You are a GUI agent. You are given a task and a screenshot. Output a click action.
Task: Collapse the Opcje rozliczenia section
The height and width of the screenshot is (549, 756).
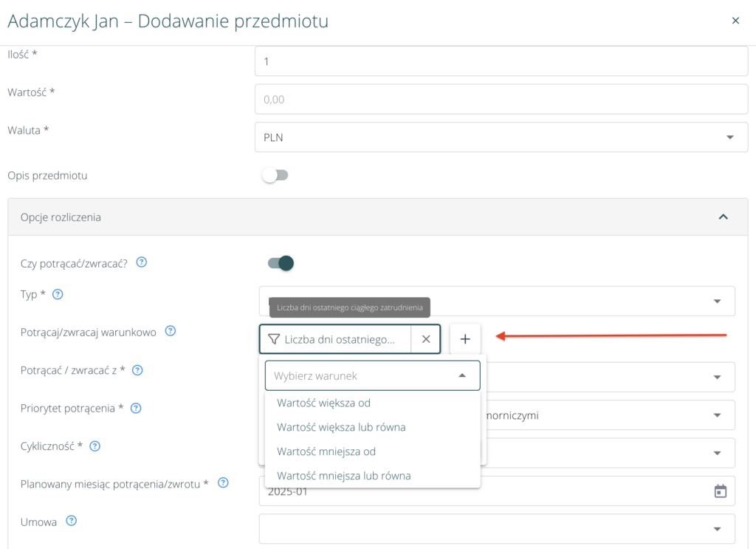(x=723, y=217)
